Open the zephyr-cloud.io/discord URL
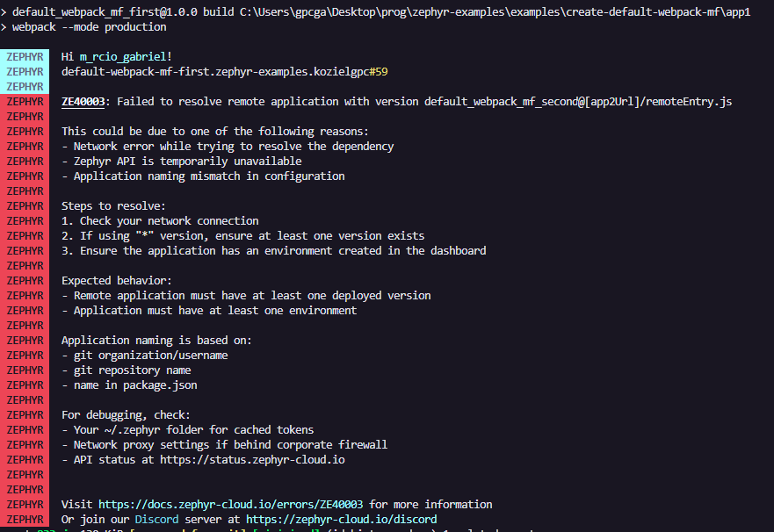Screen dimensions: 774x532 pos(341,520)
